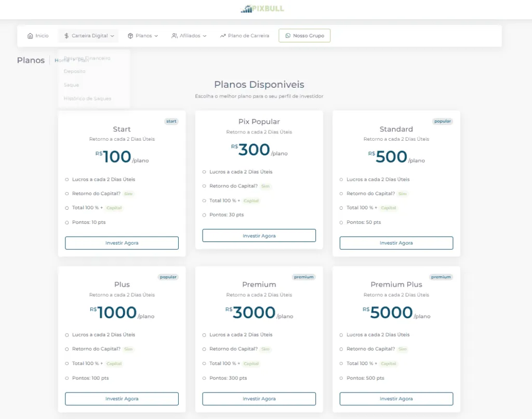Click Investir Agora on the Premium plan
The height and width of the screenshot is (419, 532).
pos(259,398)
